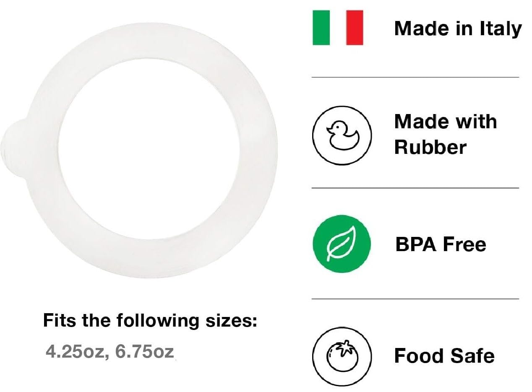Click the rubber duck icon
This screenshot has width=532, height=392.
coord(342,135)
